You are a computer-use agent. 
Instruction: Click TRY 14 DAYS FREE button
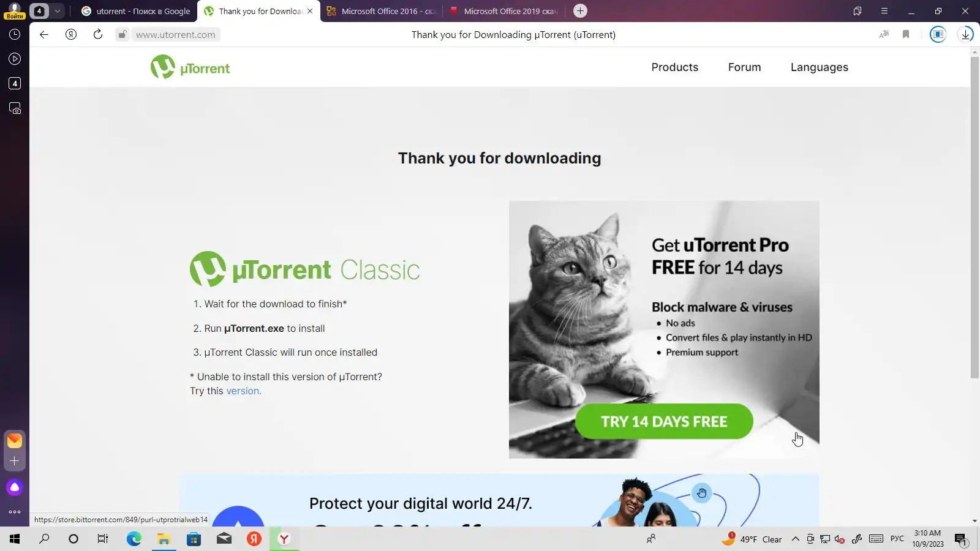coord(664,421)
